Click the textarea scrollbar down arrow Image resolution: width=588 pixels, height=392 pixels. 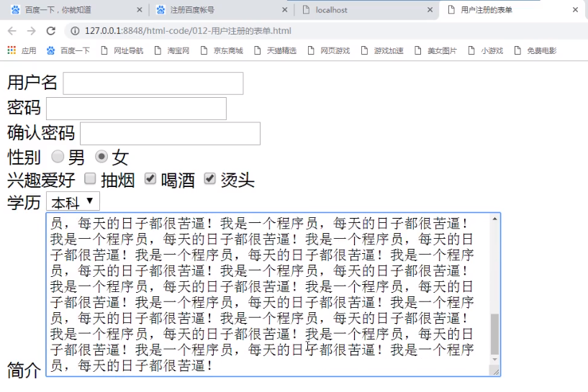pyautogui.click(x=495, y=360)
